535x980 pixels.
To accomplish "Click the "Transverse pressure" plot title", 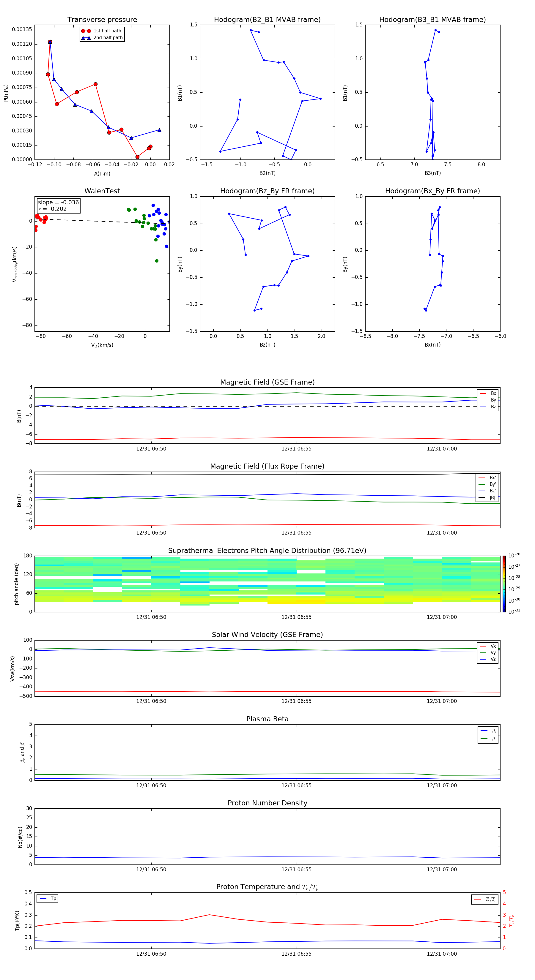I will [x=102, y=19].
